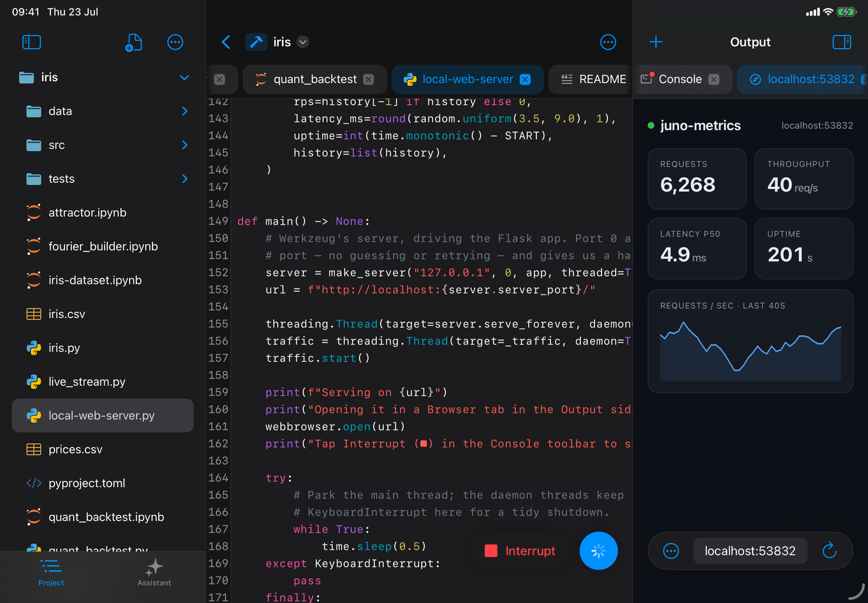Image resolution: width=868 pixels, height=603 pixels.
Task: Reload the browser page
Action: click(x=830, y=550)
